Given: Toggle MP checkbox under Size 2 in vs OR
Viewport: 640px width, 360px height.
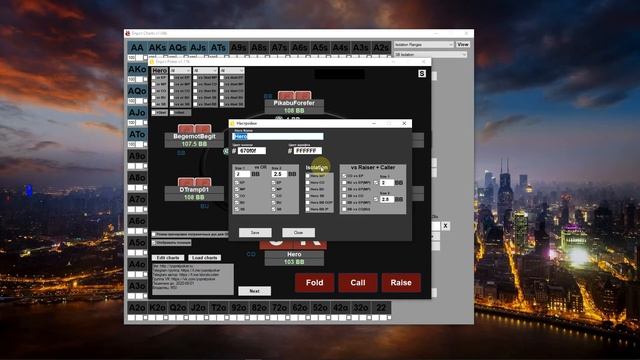Looking at the screenshot, I should click(x=273, y=189).
